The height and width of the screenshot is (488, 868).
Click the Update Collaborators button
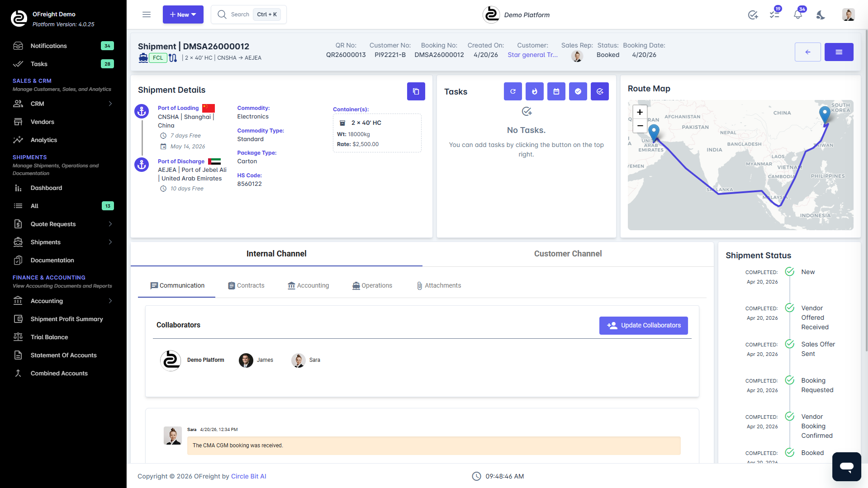click(643, 325)
